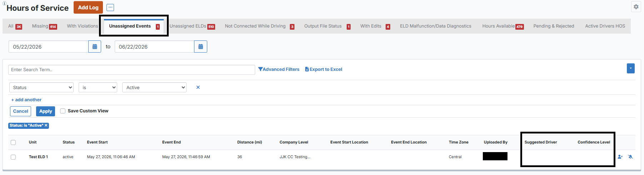Viewport: 644px width, 175px height.
Task: Click the end date field 06/22/2026
Action: tap(154, 47)
